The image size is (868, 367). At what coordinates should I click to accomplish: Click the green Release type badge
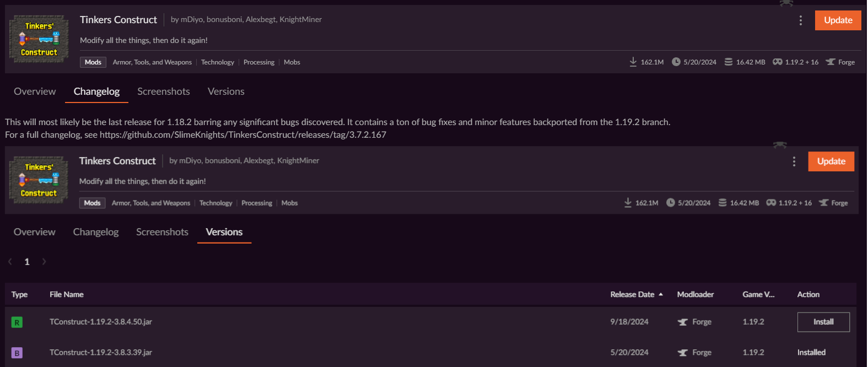pos(17,322)
